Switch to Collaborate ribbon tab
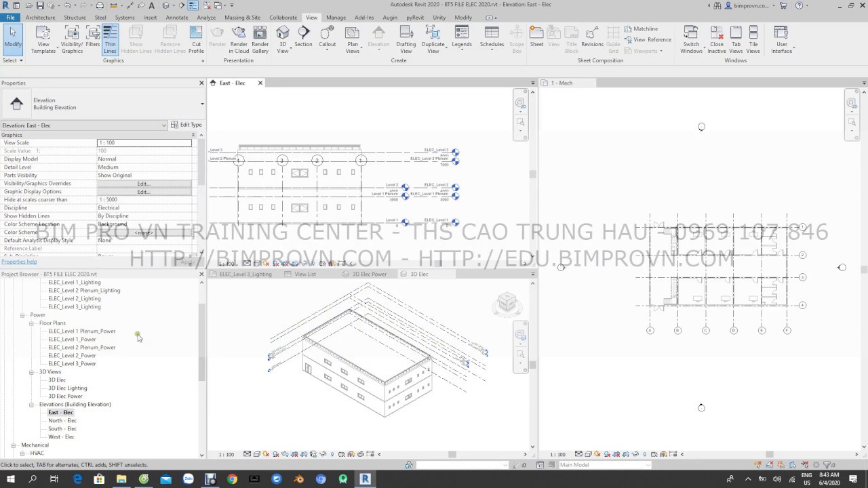Image resolution: width=868 pixels, height=488 pixels. (283, 18)
